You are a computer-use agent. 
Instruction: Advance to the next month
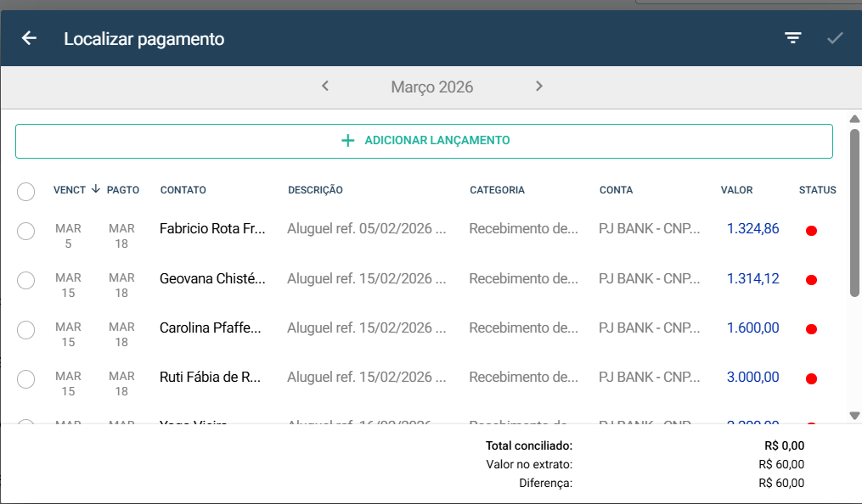[538, 86]
